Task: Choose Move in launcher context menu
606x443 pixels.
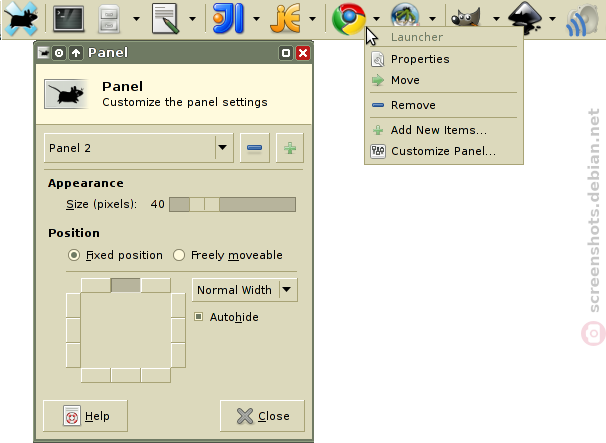Action: (x=444, y=80)
